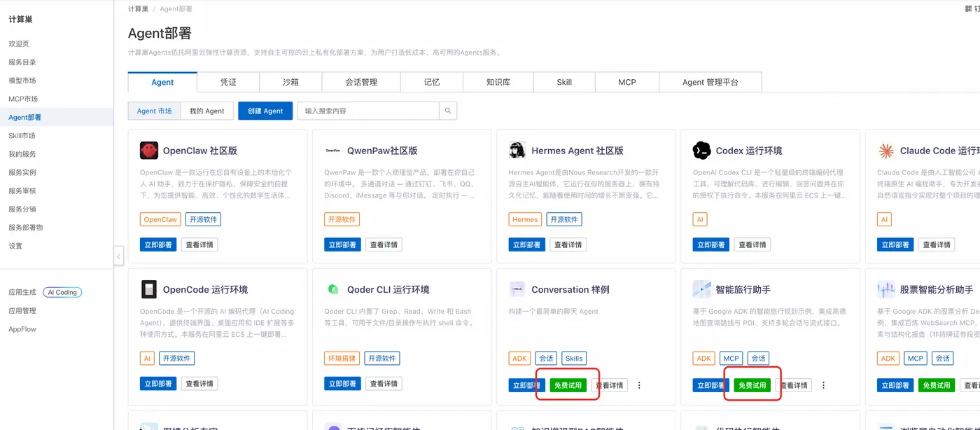Viewport: 980px width, 430px height.
Task: Open 服务分销 in the sidebar
Action: (22, 209)
